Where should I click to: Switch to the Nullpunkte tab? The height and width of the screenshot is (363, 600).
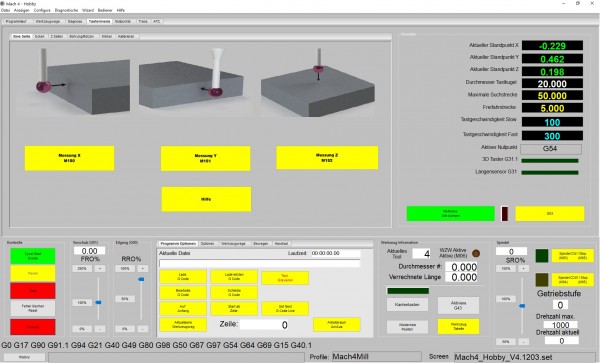pos(123,21)
